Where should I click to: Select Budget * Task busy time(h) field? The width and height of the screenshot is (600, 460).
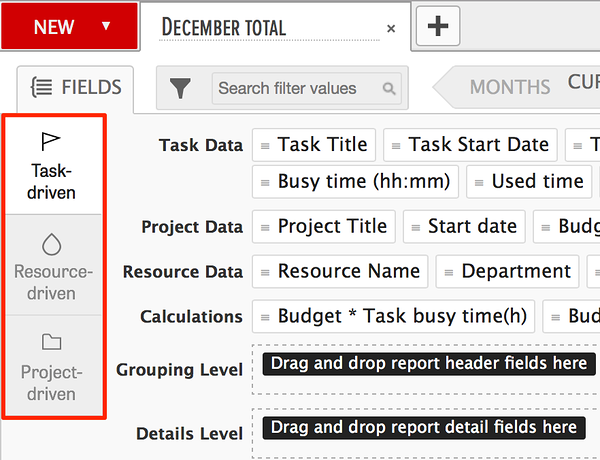point(393,316)
